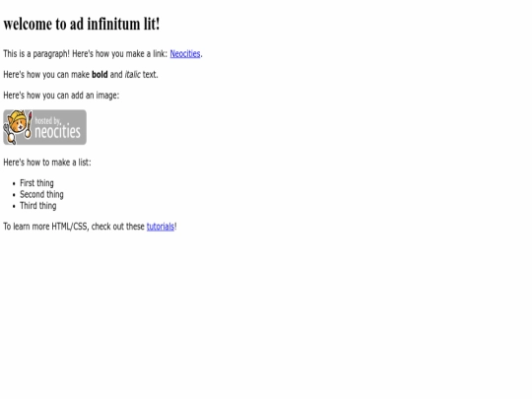Click the italic word in the paragraph

[132, 74]
